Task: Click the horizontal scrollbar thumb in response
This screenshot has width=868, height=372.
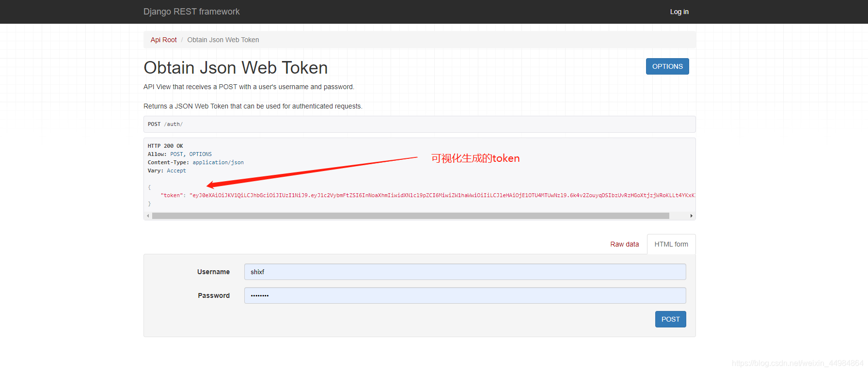Action: 410,216
